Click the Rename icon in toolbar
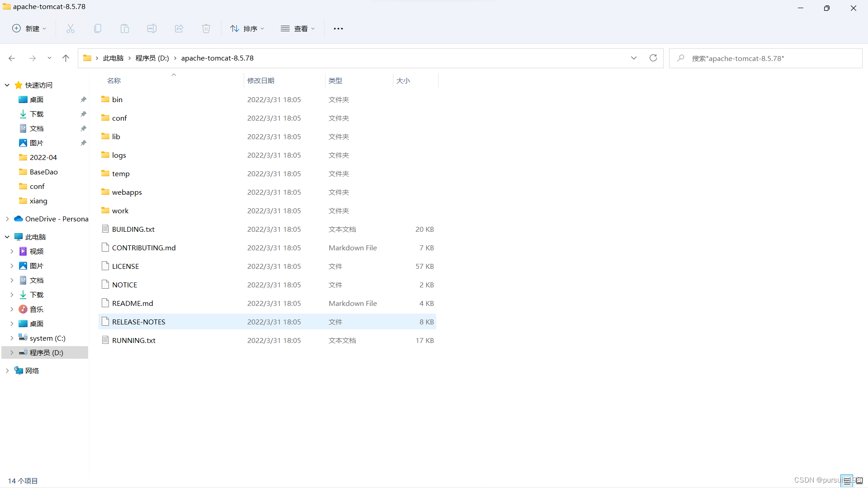This screenshot has width=868, height=488. point(152,28)
